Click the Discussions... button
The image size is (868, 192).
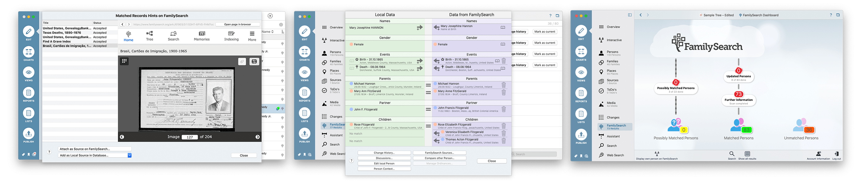coord(384,158)
